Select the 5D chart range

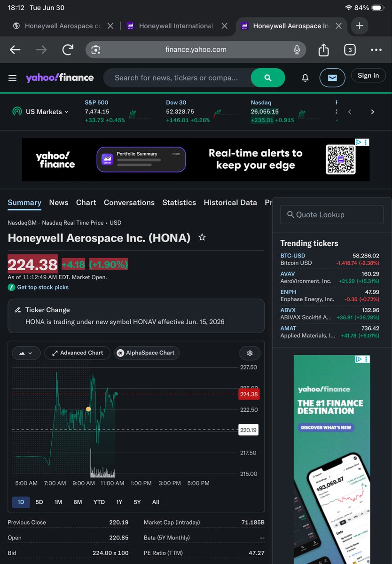39,502
